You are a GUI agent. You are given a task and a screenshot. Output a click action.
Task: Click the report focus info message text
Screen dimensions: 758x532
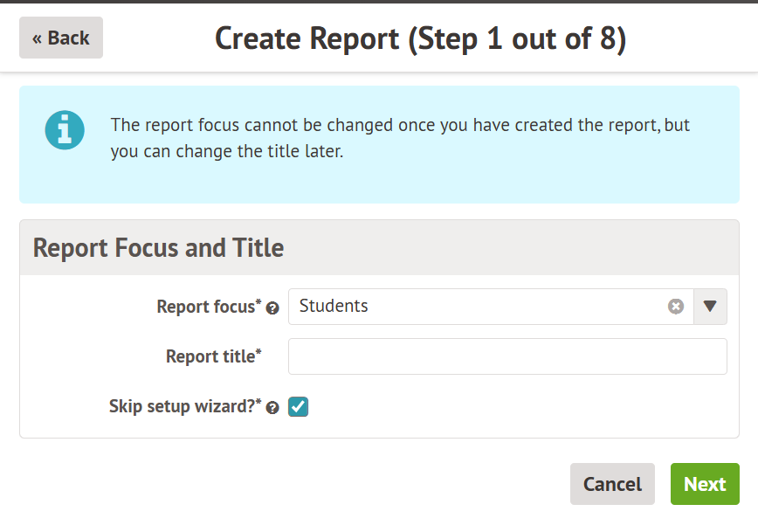tap(400, 138)
